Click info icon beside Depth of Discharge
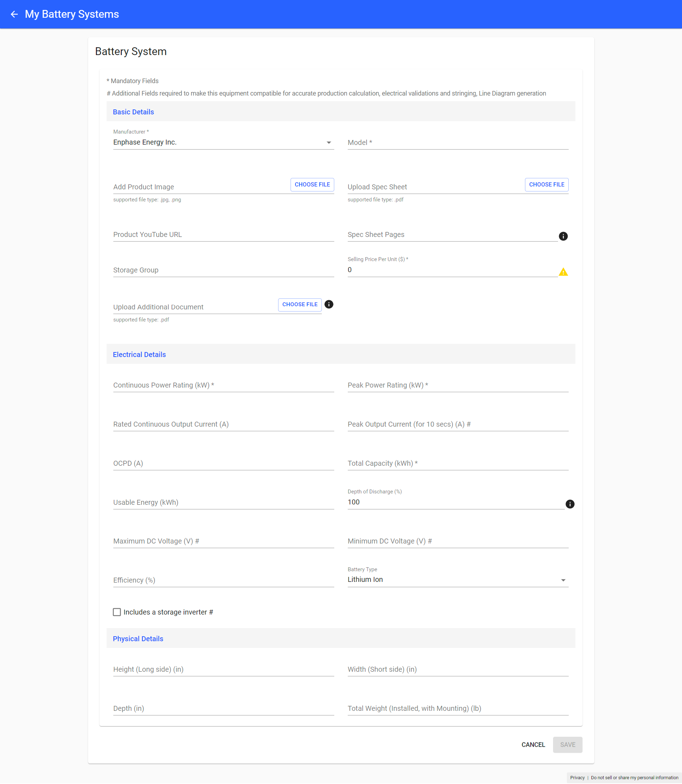Screen dimensions: 682x784 click(x=570, y=504)
